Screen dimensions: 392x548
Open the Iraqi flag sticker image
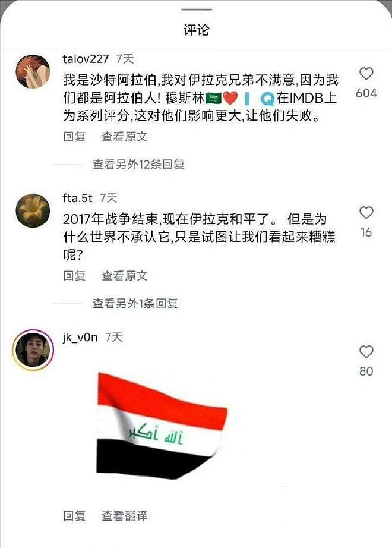click(x=162, y=426)
